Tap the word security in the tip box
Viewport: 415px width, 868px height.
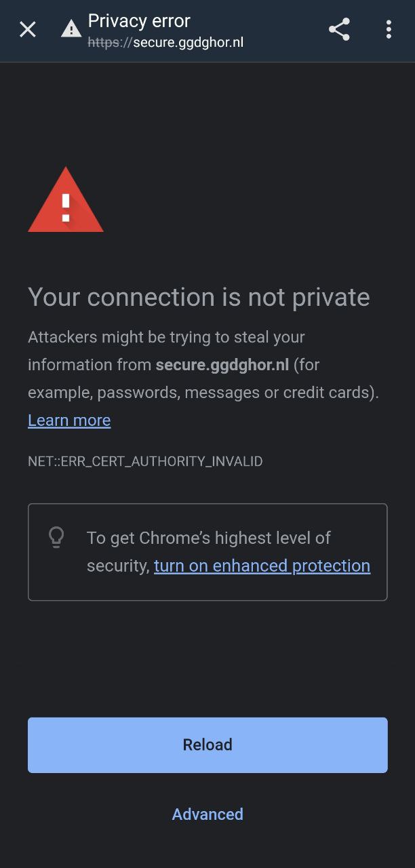[115, 566]
